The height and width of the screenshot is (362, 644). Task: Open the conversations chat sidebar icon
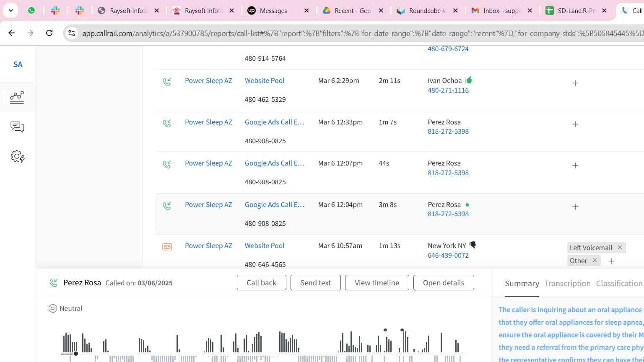click(x=17, y=127)
